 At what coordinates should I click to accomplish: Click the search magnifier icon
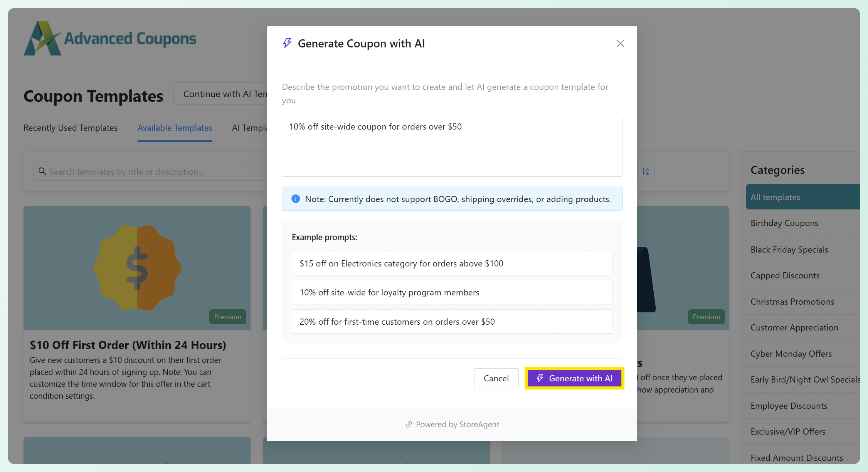coord(42,172)
